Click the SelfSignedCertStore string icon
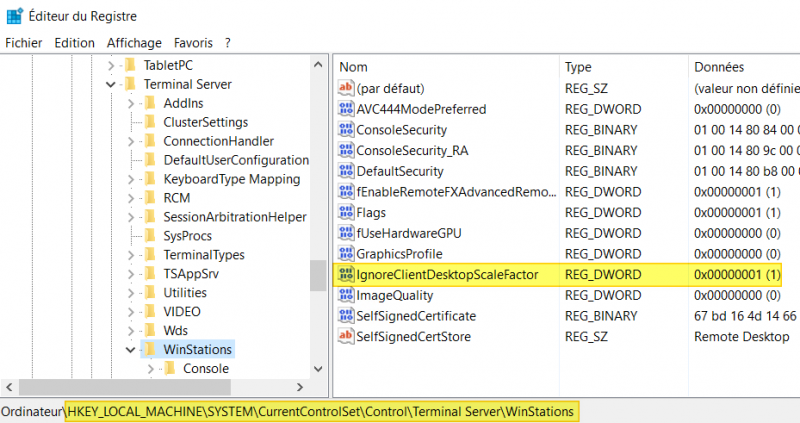Viewport: 800px width, 423px height. (346, 337)
